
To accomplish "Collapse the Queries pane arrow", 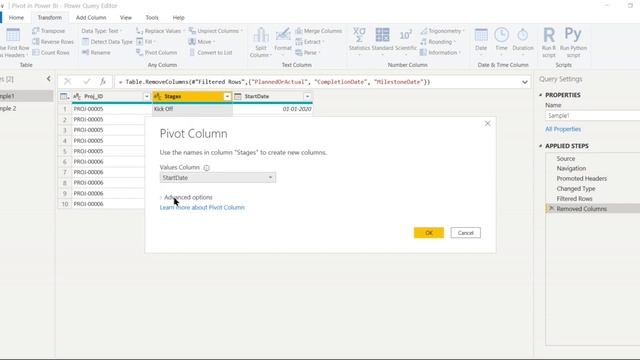I will [49, 79].
